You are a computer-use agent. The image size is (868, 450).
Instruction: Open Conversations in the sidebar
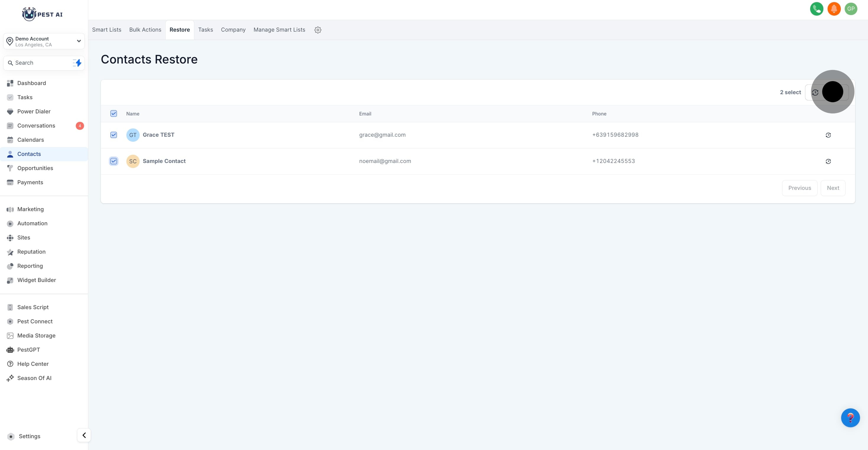pos(36,126)
